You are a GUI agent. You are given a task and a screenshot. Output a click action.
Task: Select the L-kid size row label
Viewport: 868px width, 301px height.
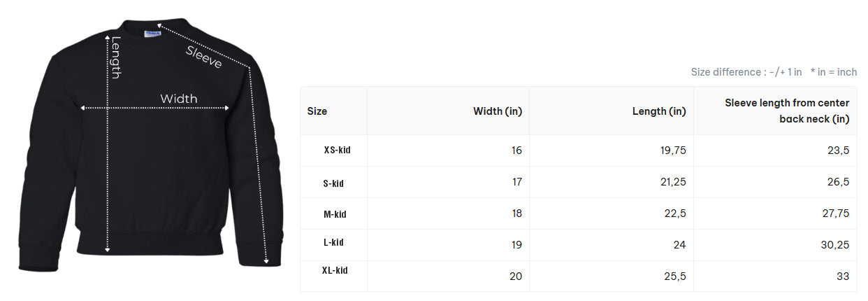pos(333,243)
